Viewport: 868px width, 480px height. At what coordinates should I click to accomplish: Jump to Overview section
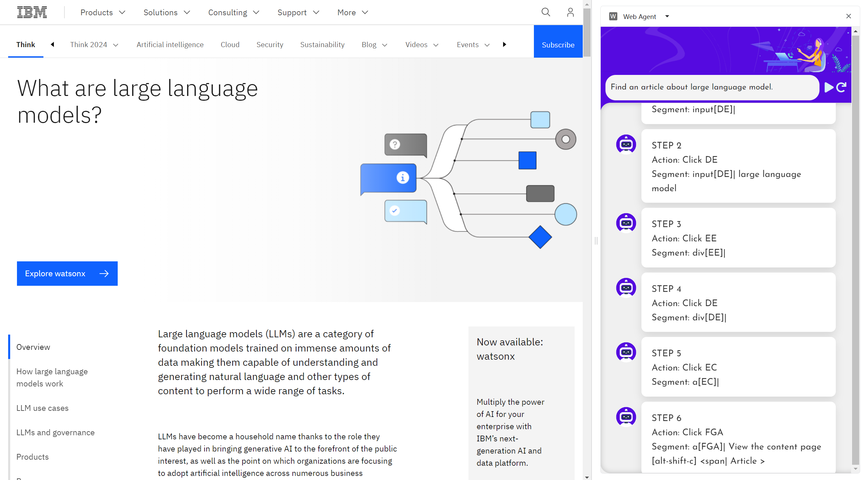(33, 347)
